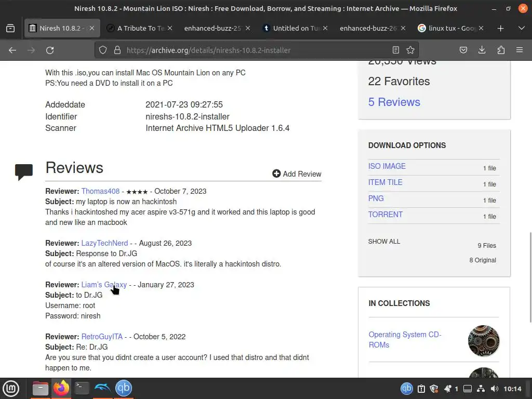Click the '22 Favorites' text
This screenshot has width=532, height=399.
click(x=399, y=81)
